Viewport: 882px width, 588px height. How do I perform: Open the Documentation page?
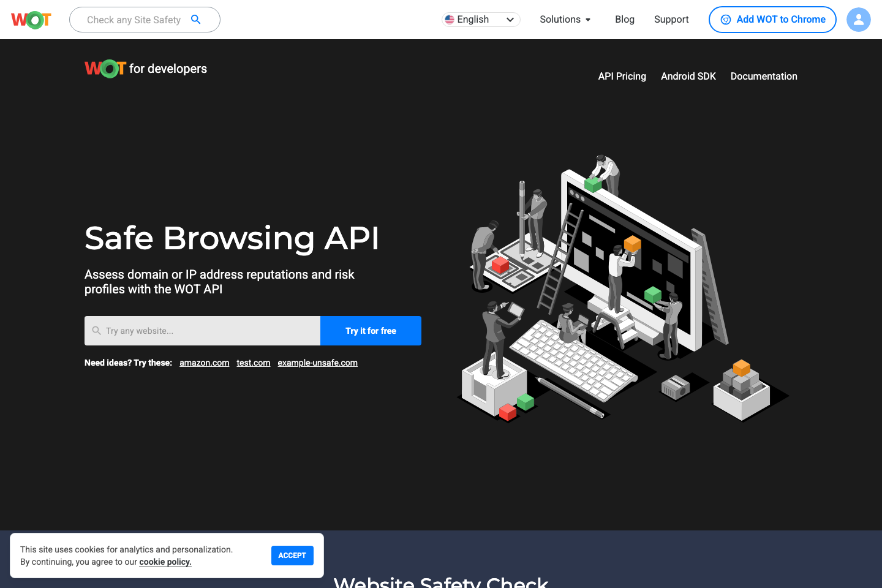[764, 76]
